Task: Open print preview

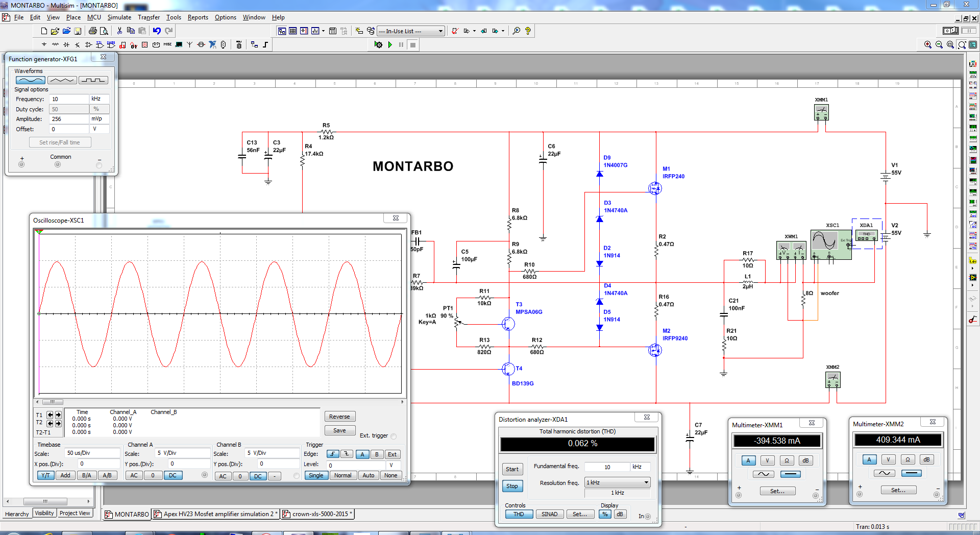Action: pos(104,31)
